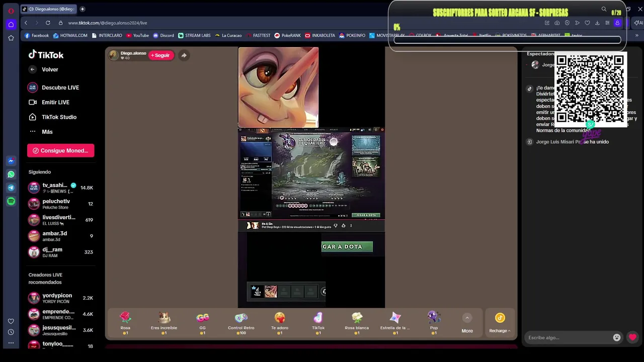This screenshot has height=362, width=644.
Task: Click the Consigue Monedas button
Action: coord(60,150)
